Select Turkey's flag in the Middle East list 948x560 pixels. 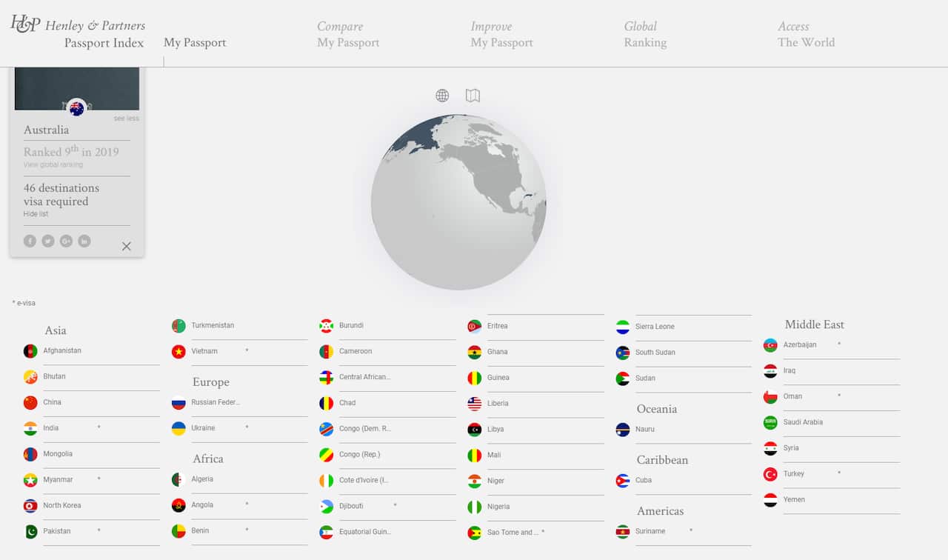[770, 473]
